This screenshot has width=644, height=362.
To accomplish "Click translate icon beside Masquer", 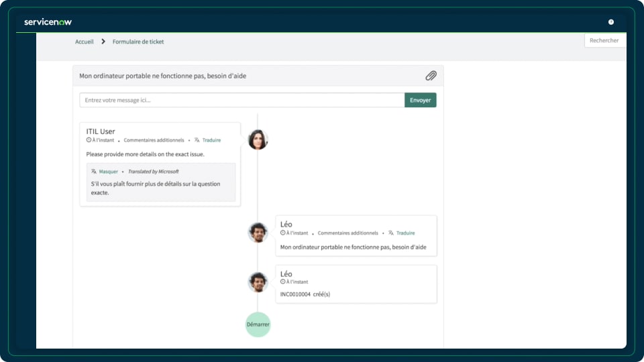I will pos(94,172).
